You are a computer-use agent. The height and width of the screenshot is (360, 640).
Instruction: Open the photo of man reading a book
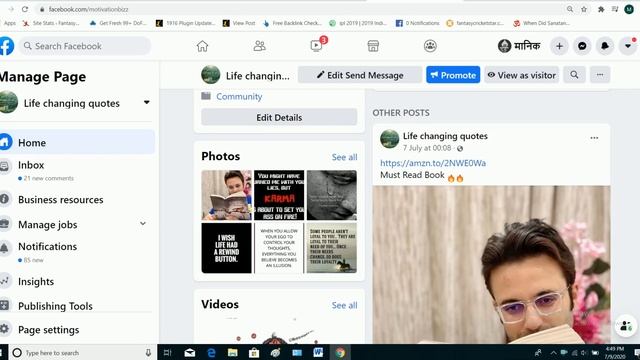[x=227, y=195]
